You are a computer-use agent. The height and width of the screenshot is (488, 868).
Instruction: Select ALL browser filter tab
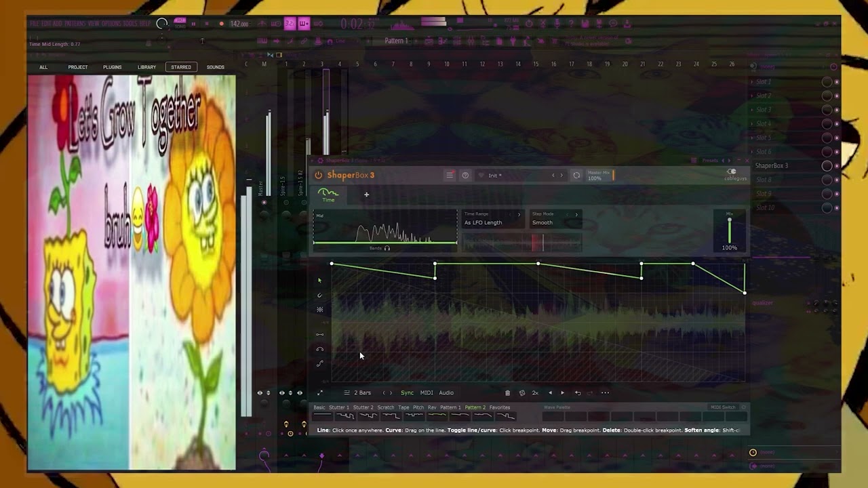43,67
